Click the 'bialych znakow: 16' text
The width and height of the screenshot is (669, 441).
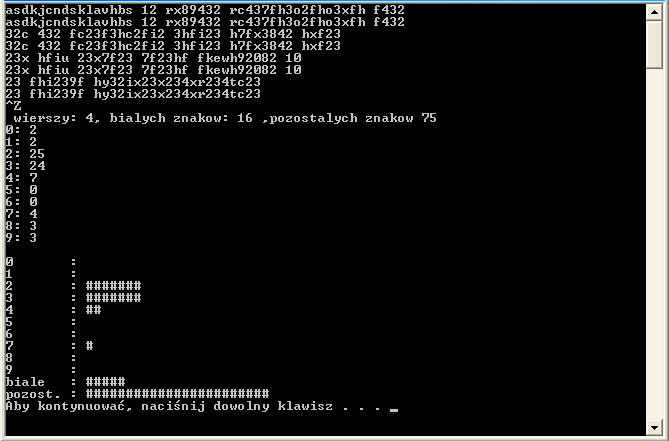181,118
